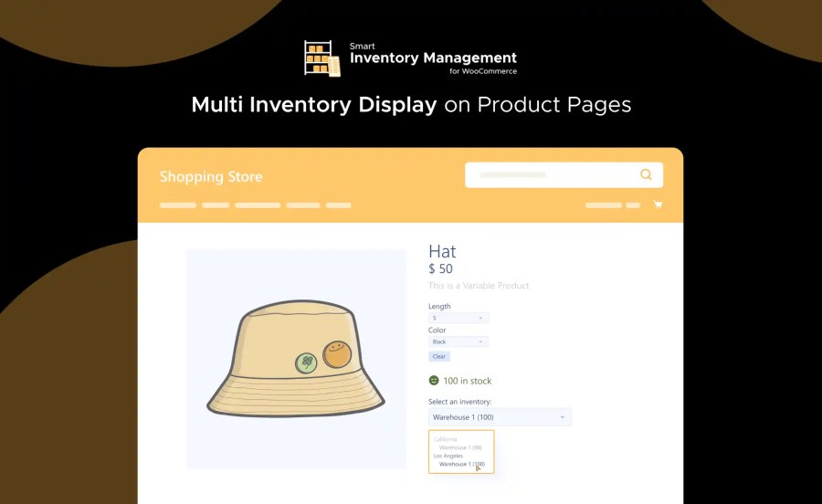Click the Smart Inventory Management shelf logo
The height and width of the screenshot is (504, 822).
pyautogui.click(x=322, y=58)
